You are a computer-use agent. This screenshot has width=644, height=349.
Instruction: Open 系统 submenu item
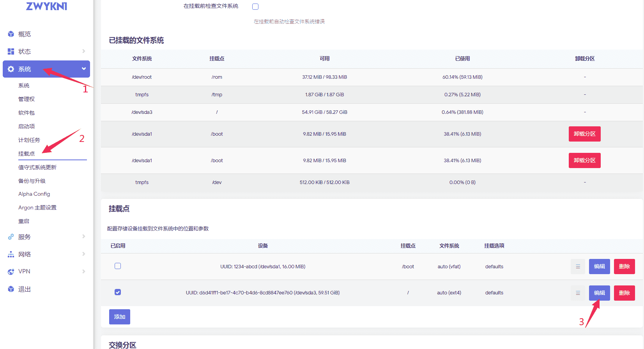(24, 85)
